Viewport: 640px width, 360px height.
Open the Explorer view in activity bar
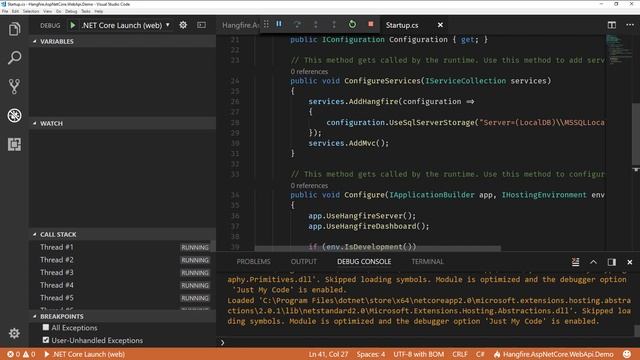[14, 29]
